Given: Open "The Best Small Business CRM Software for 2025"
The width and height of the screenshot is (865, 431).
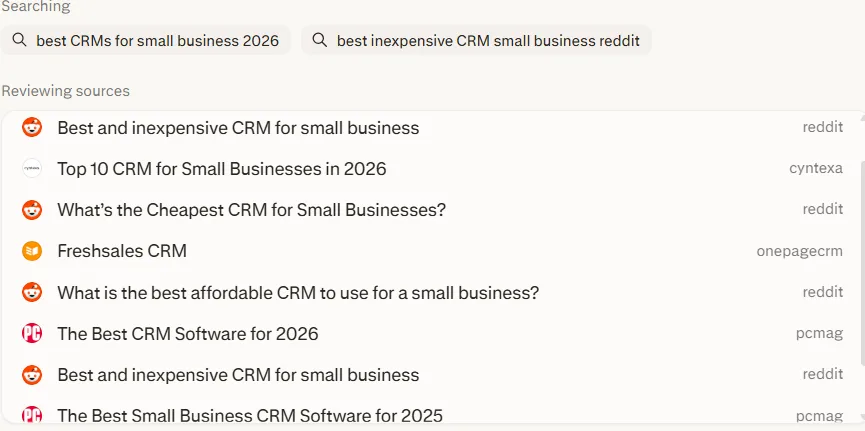Looking at the screenshot, I should [250, 415].
